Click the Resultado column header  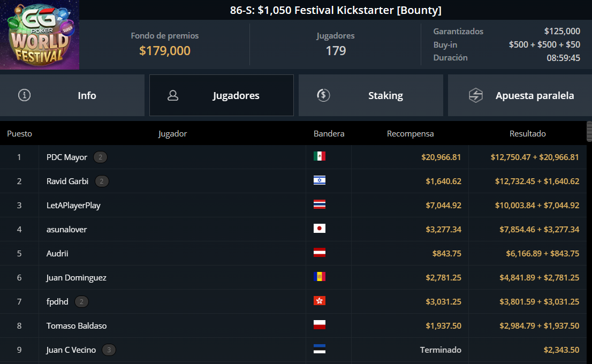click(x=527, y=134)
